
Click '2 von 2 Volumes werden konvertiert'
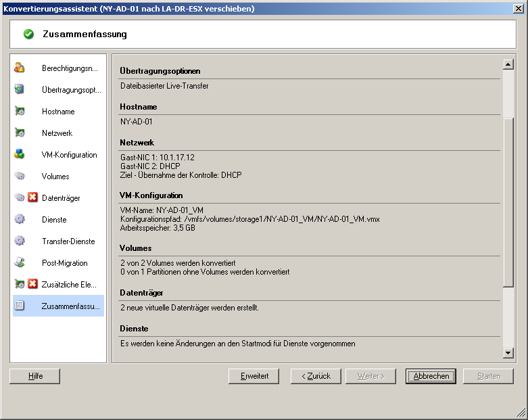tap(178, 262)
